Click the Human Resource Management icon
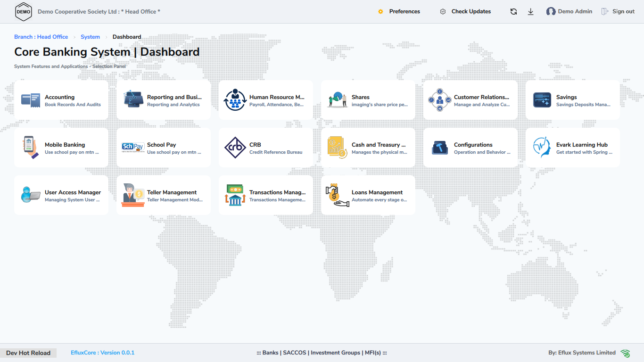The image size is (644, 362). click(235, 100)
